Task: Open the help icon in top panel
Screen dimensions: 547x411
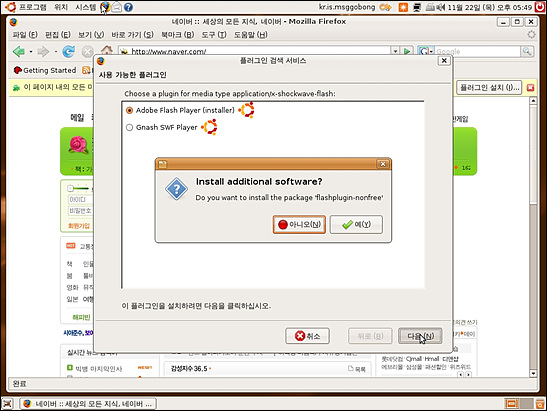Action: click(x=128, y=7)
